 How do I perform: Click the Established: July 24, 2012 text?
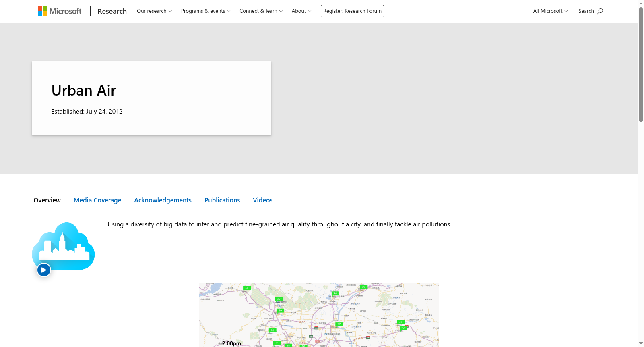pos(87,112)
